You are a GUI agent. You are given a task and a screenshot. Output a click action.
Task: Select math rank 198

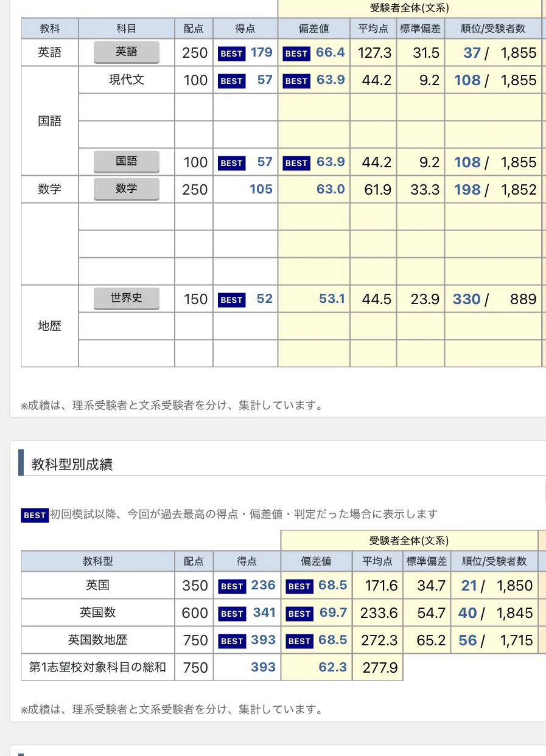[x=467, y=190]
